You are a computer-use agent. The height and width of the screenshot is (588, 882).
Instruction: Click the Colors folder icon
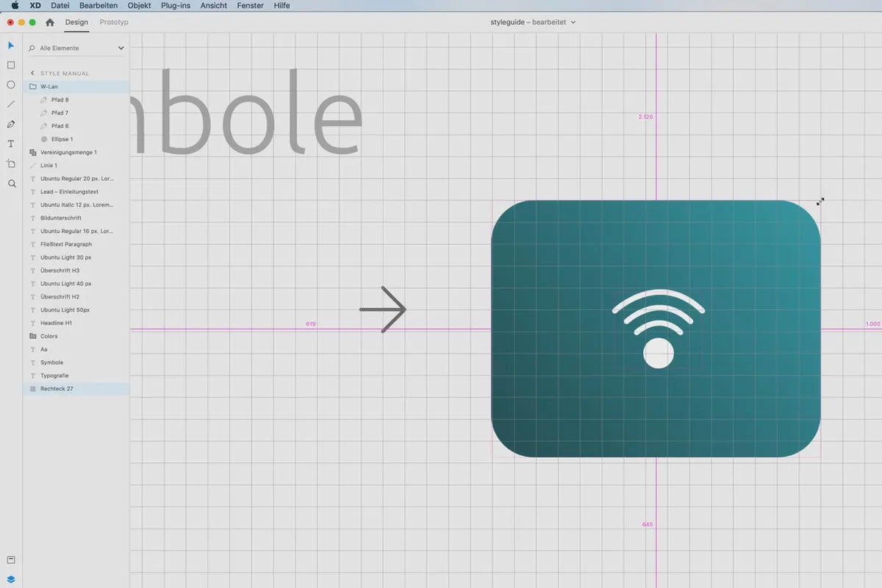(32, 336)
